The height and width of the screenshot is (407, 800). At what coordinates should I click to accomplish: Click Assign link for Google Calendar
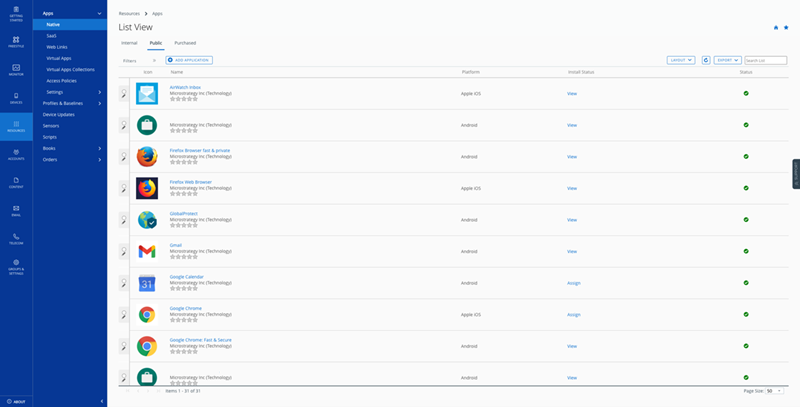(573, 283)
